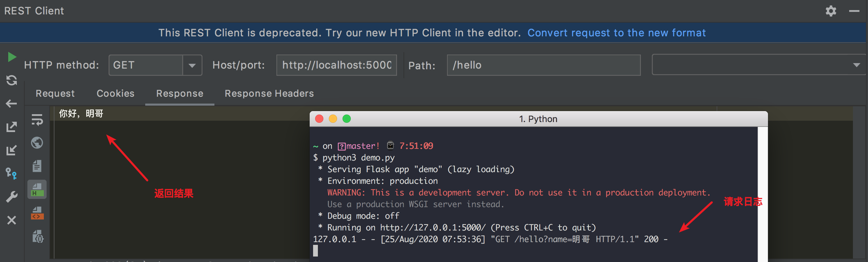868x262 pixels.
Task: Click the gear settings icon in header
Action: (831, 11)
